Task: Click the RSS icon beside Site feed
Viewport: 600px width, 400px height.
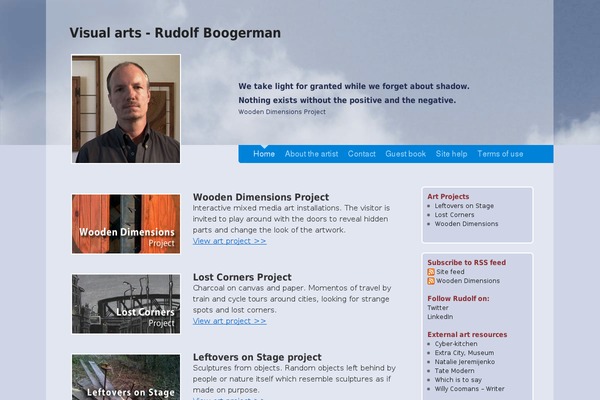Action: point(431,272)
